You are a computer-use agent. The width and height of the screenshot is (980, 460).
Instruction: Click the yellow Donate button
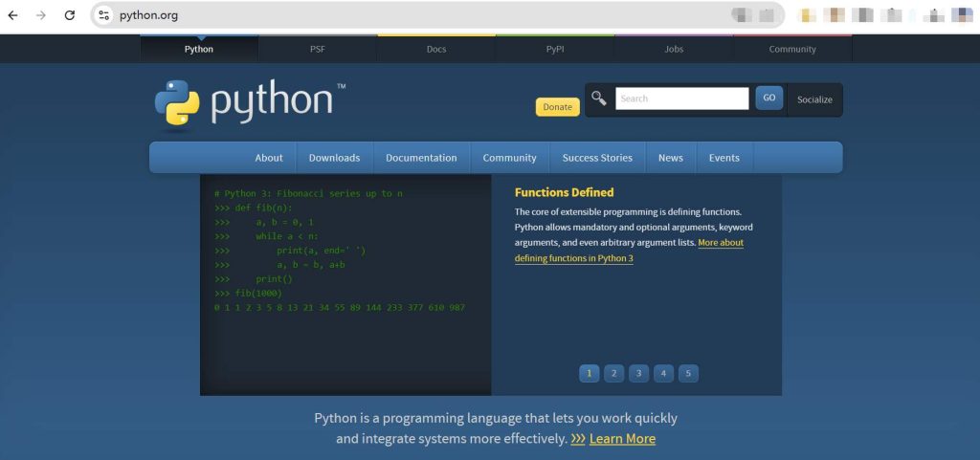558,107
